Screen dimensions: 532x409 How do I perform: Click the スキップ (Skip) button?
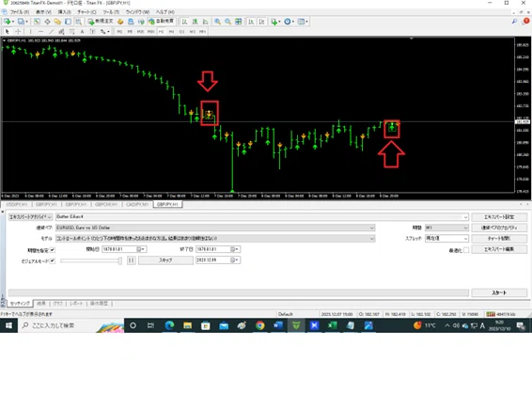tap(165, 260)
